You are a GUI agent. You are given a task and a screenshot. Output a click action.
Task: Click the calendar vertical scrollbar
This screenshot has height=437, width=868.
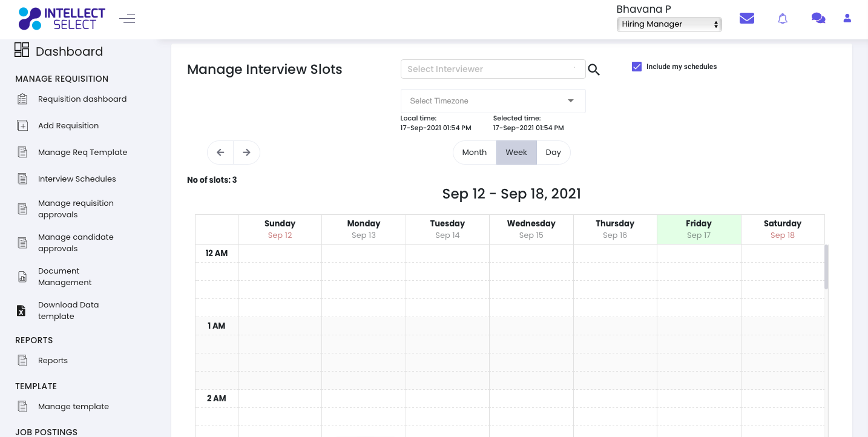[826, 267]
